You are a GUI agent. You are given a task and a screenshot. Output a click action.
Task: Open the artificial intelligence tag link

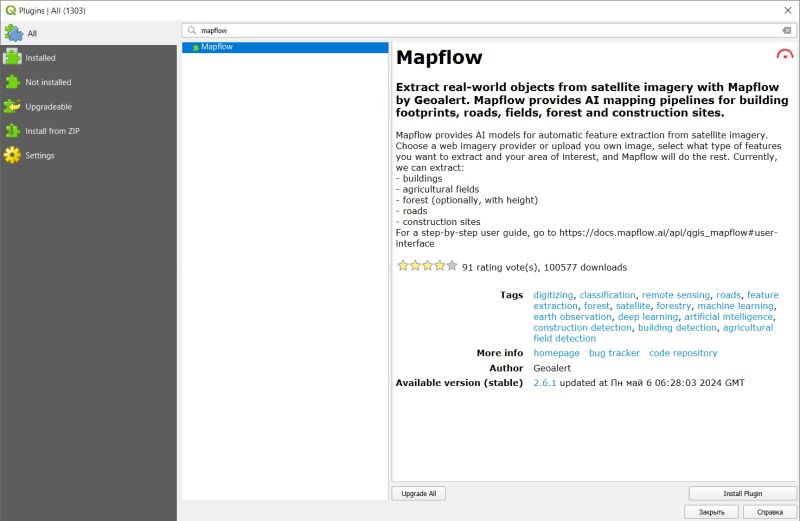[x=728, y=317]
